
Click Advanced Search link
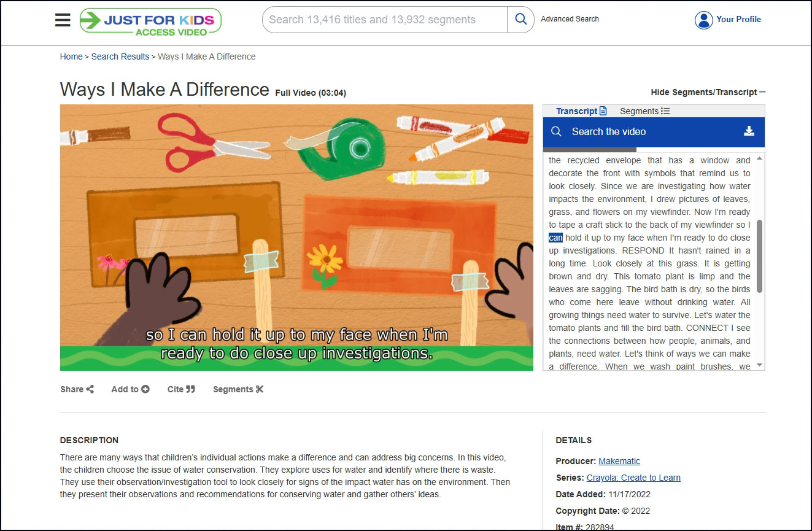tap(570, 19)
